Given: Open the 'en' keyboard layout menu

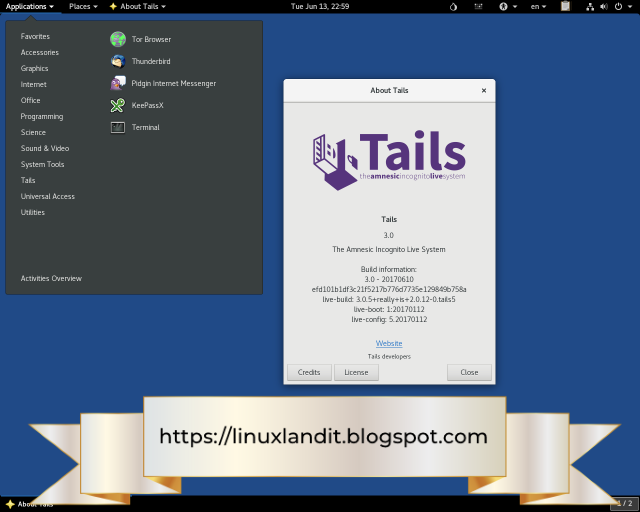Looking at the screenshot, I should click(538, 7).
